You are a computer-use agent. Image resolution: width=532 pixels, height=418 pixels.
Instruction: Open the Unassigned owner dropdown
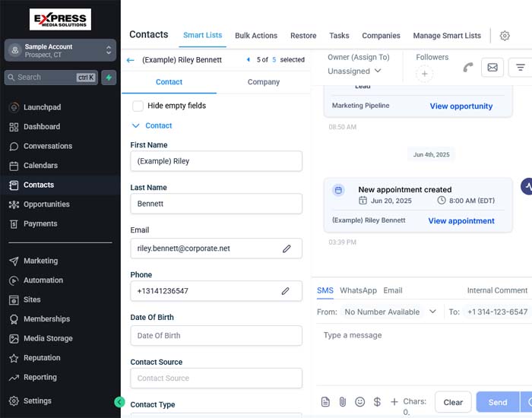point(355,71)
